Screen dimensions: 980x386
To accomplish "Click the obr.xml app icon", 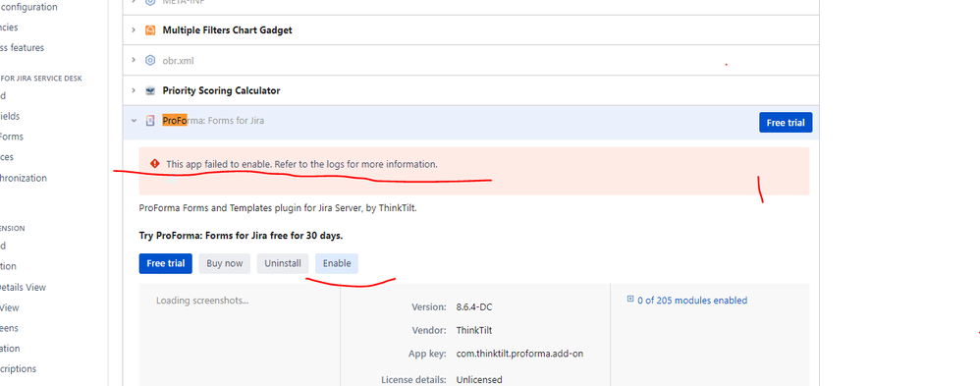I will click(150, 60).
